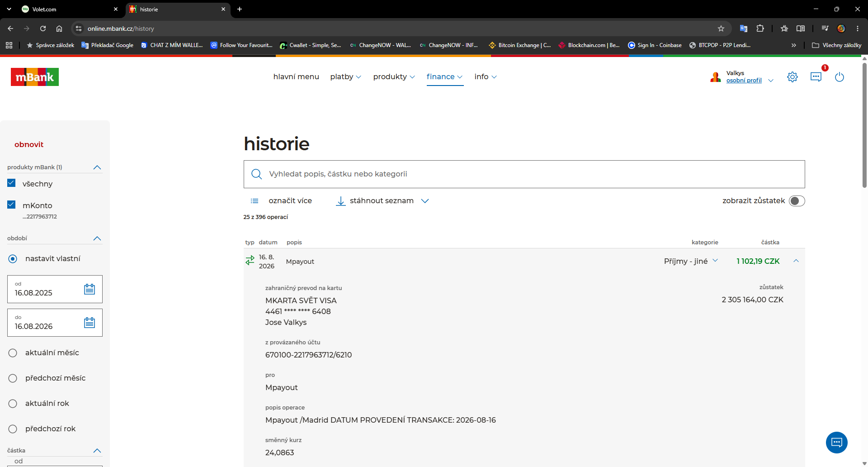Image resolution: width=868 pixels, height=467 pixels.
Task: Open 'Správce záložek' bookmark
Action: 51,45
